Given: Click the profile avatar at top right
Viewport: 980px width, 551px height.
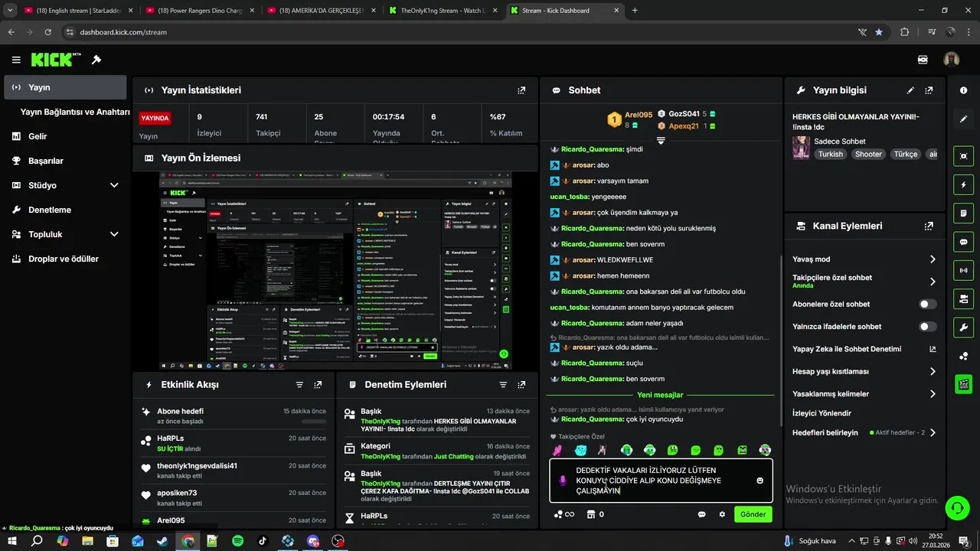Looking at the screenshot, I should point(952,60).
